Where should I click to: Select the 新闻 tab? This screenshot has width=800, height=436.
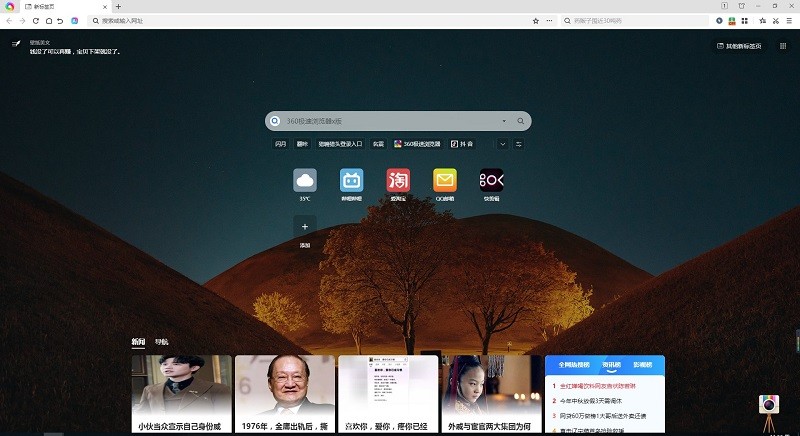click(x=138, y=342)
